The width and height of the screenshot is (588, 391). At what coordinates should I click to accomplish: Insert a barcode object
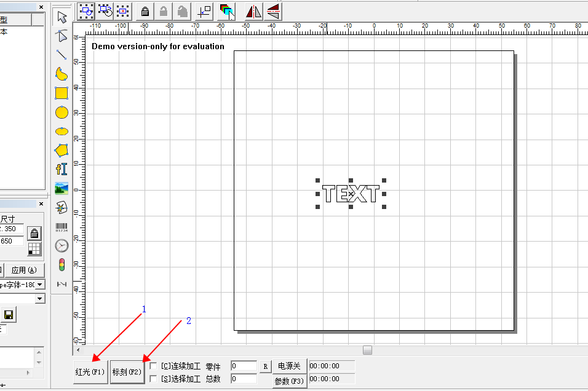(x=62, y=227)
